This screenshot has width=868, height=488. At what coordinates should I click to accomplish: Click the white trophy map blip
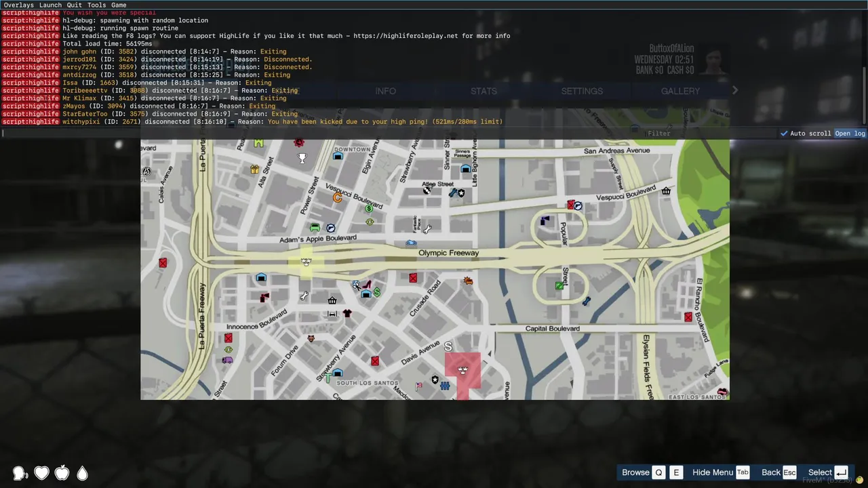pos(302,158)
